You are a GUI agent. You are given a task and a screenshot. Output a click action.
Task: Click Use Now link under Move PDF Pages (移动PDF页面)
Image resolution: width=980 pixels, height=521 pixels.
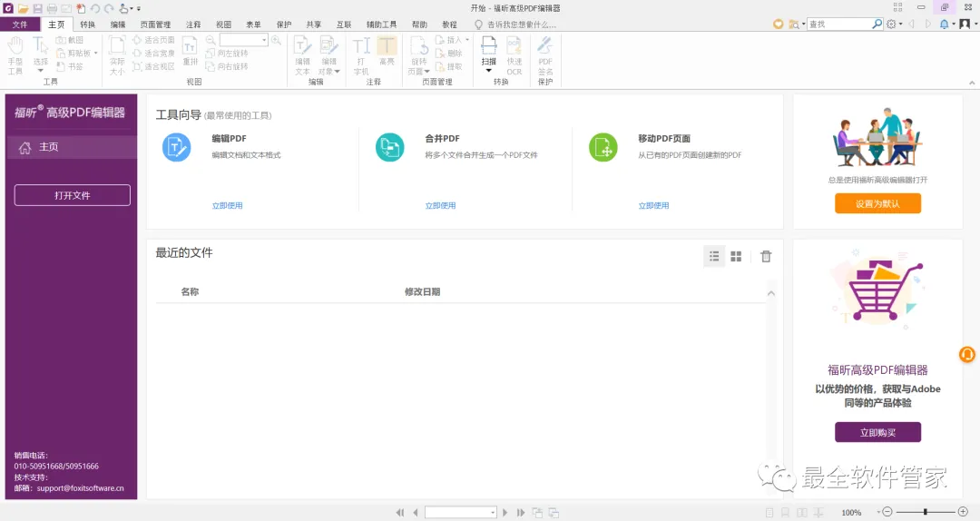point(653,205)
